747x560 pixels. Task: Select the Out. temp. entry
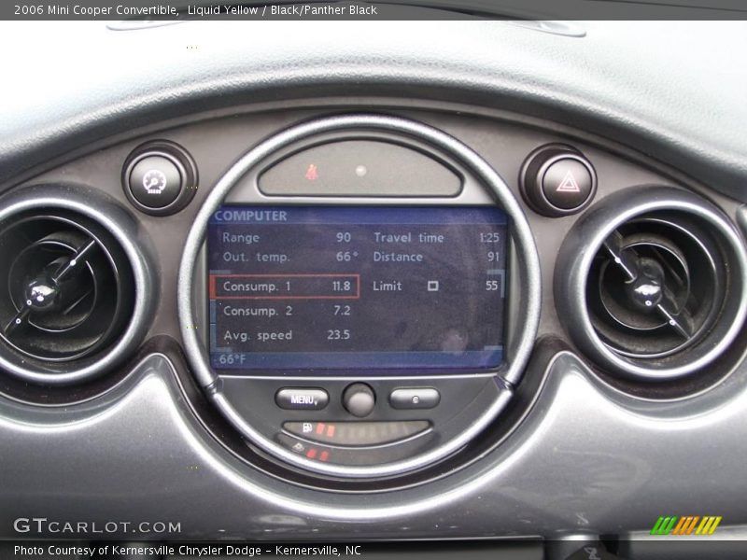pos(289,257)
